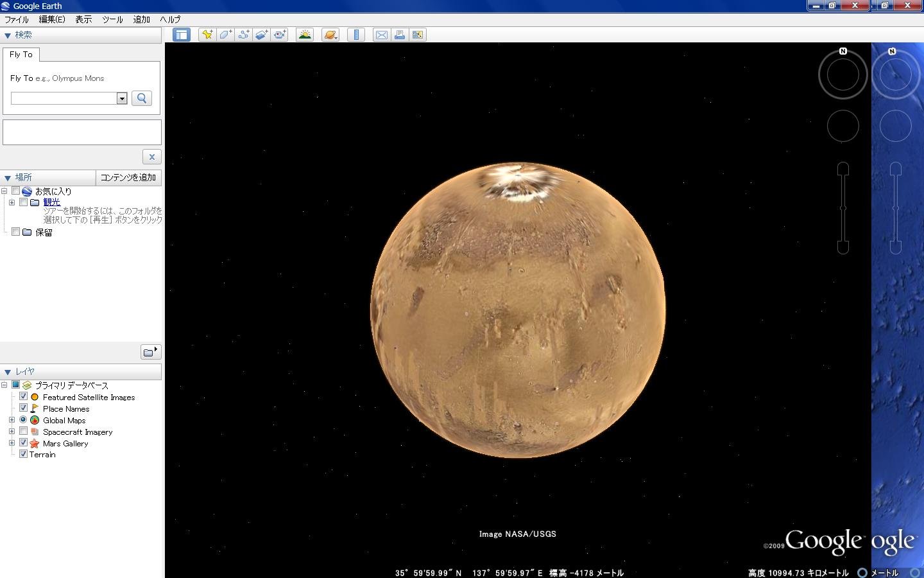Enable the Spacecraft Imagery layer checkbox
This screenshot has height=578, width=924.
23,431
